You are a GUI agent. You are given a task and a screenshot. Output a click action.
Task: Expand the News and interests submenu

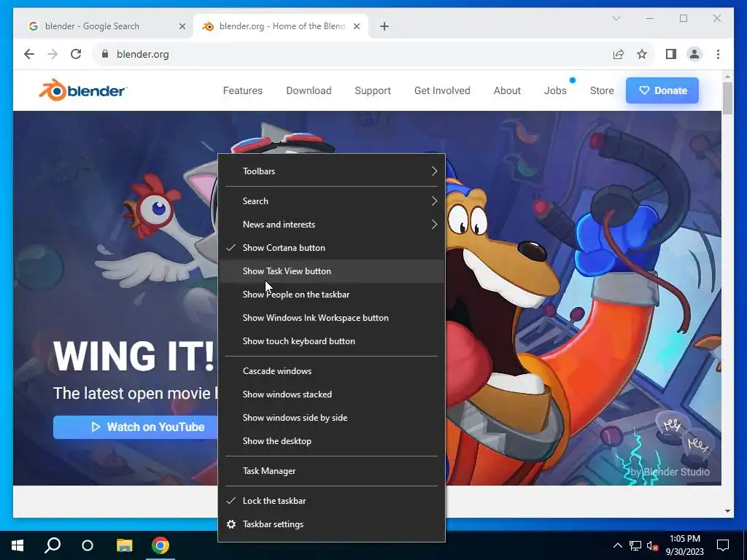[x=331, y=225]
